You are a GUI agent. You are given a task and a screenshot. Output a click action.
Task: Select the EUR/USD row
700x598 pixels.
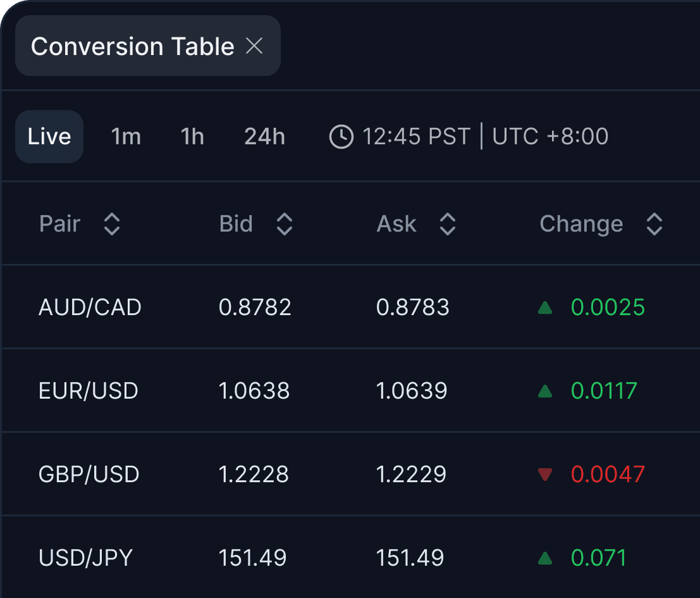(253, 390)
